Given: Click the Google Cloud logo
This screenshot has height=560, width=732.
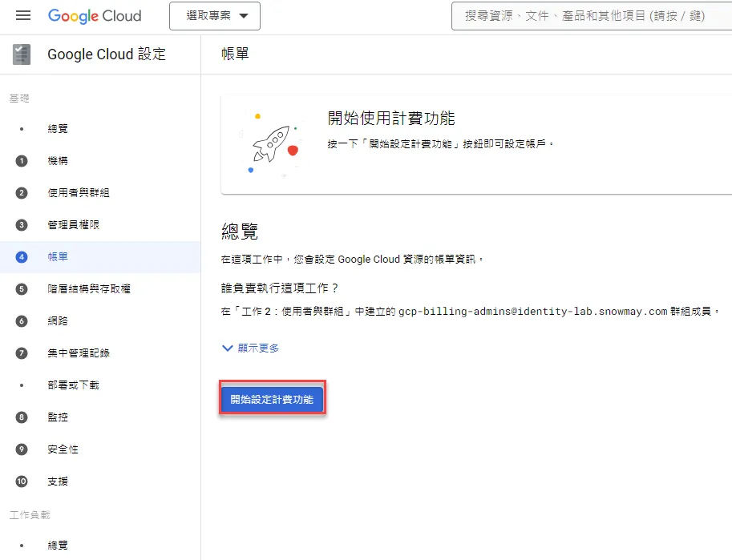Looking at the screenshot, I should click(x=95, y=16).
